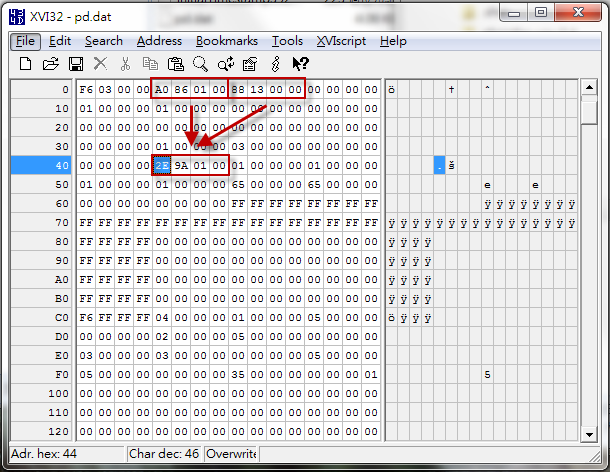Click address label 120 in offset column

pyautogui.click(x=41, y=432)
